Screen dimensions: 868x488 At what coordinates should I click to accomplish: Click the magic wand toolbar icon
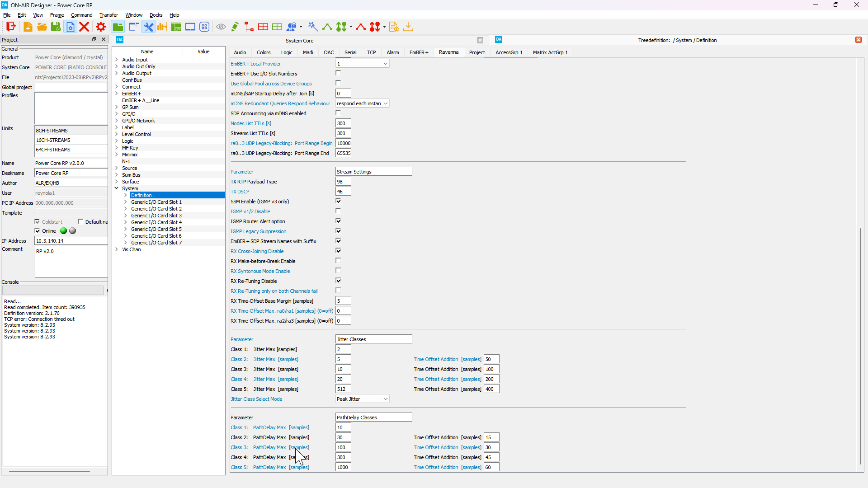click(313, 27)
